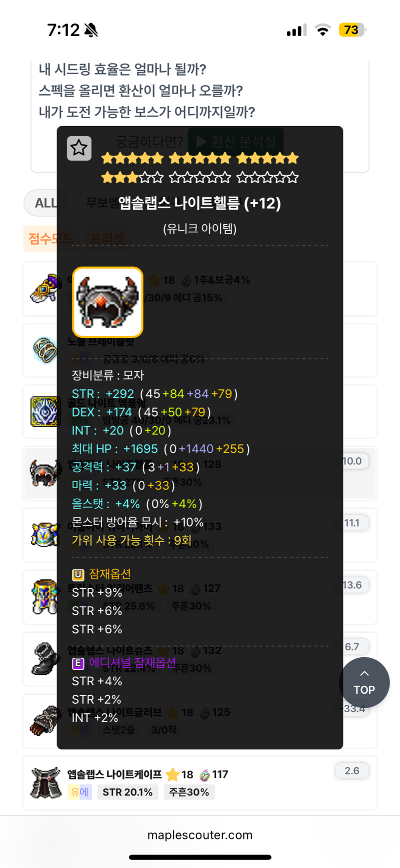The image size is (400, 868).
Task: Select the Absolab Knight Glove icon
Action: 45,721
